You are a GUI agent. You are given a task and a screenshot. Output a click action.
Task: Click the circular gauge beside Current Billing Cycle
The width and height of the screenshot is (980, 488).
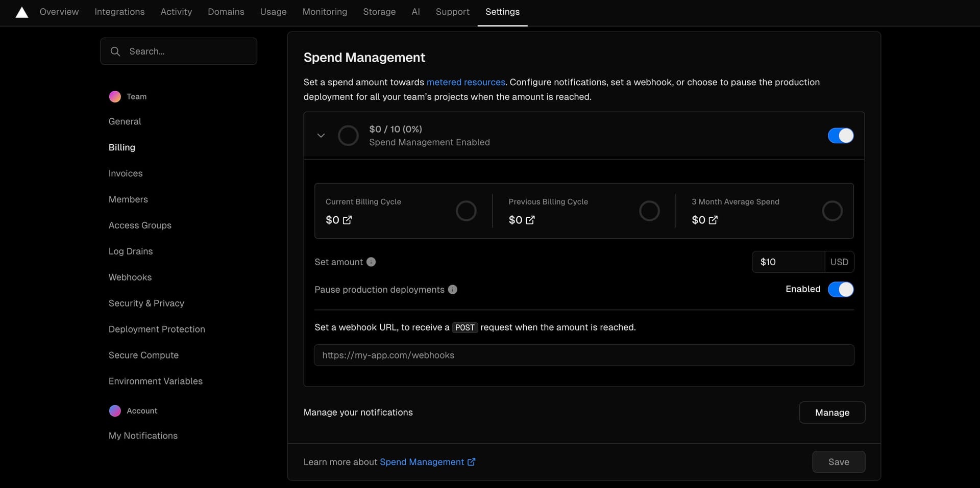(x=465, y=211)
